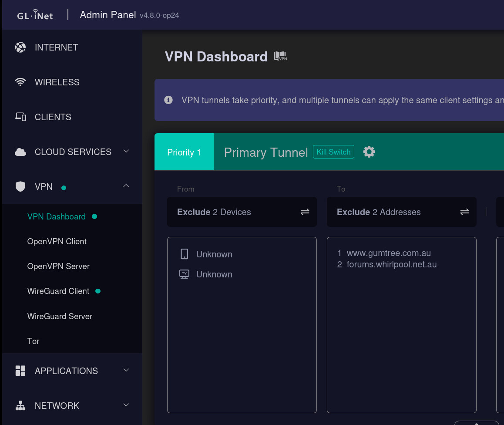Click the info icon in banner

click(168, 100)
